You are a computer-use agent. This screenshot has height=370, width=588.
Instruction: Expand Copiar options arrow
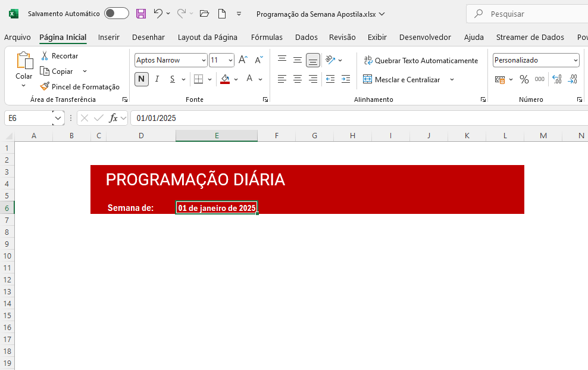click(x=85, y=71)
